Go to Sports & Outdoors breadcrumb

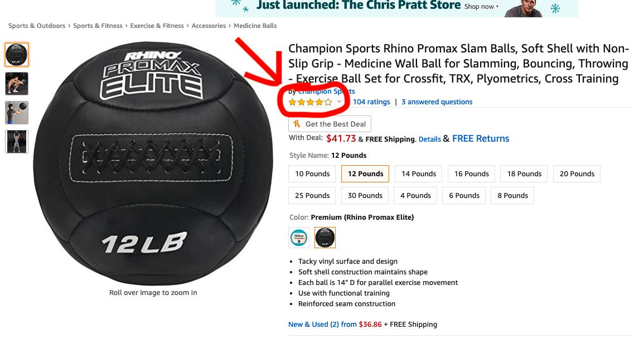tap(37, 26)
